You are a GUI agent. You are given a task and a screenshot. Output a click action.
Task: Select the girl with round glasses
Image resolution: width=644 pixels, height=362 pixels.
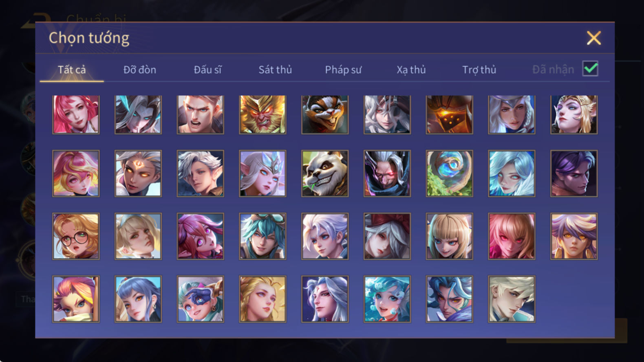click(x=76, y=236)
